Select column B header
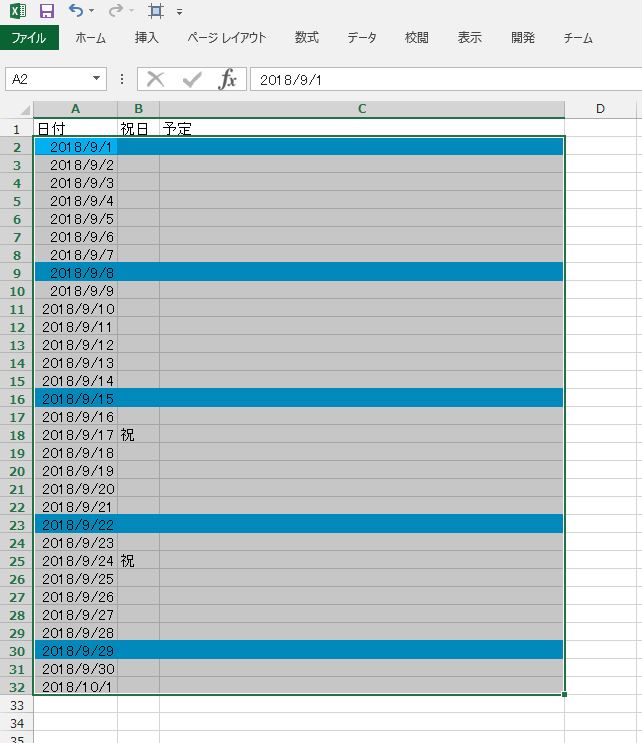The height and width of the screenshot is (743, 642). pos(138,109)
